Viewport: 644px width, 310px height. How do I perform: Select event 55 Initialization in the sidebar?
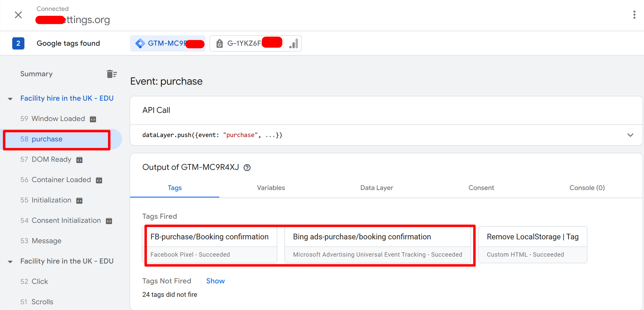point(51,200)
